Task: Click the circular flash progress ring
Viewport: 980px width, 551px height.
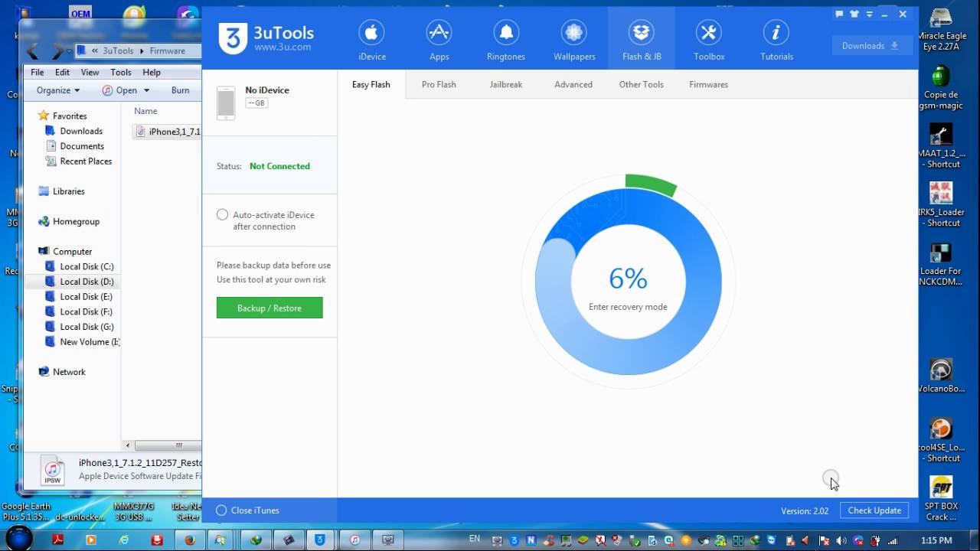Action: coord(628,280)
